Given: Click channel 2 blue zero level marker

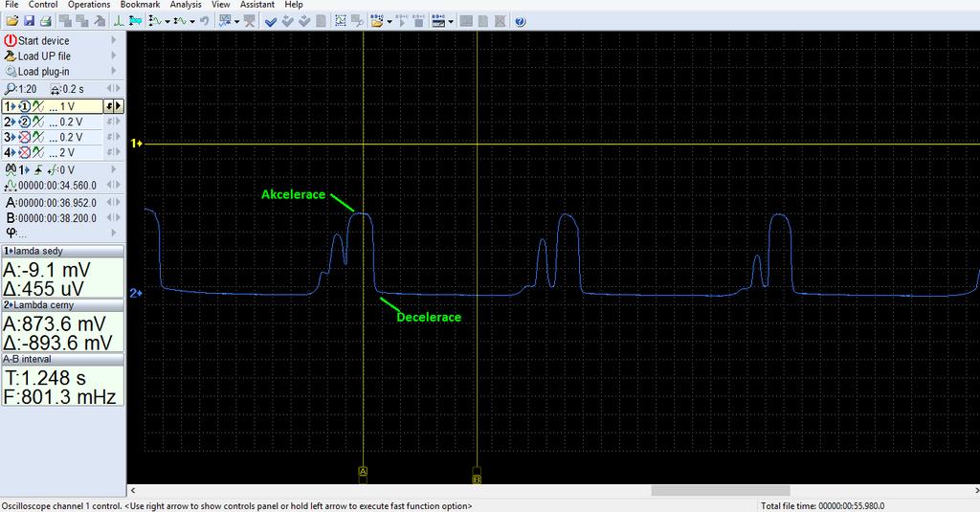Looking at the screenshot, I should (136, 293).
